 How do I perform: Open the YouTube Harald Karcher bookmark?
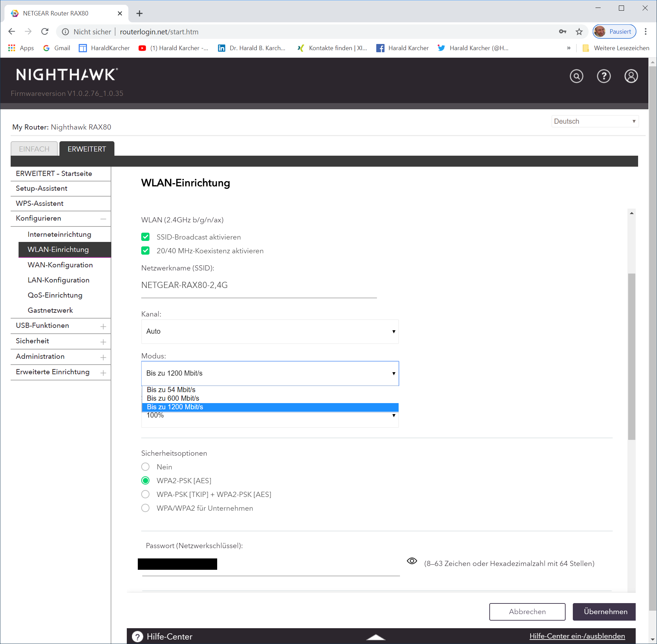coord(173,48)
